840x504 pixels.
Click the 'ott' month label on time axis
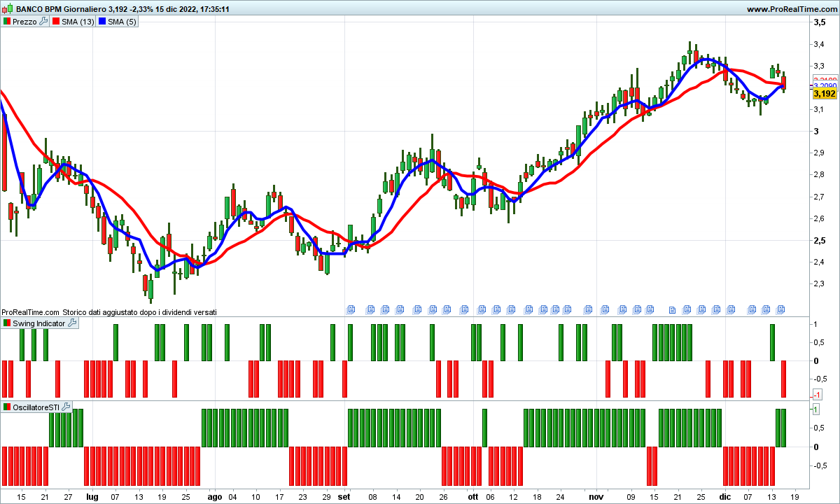(473, 496)
